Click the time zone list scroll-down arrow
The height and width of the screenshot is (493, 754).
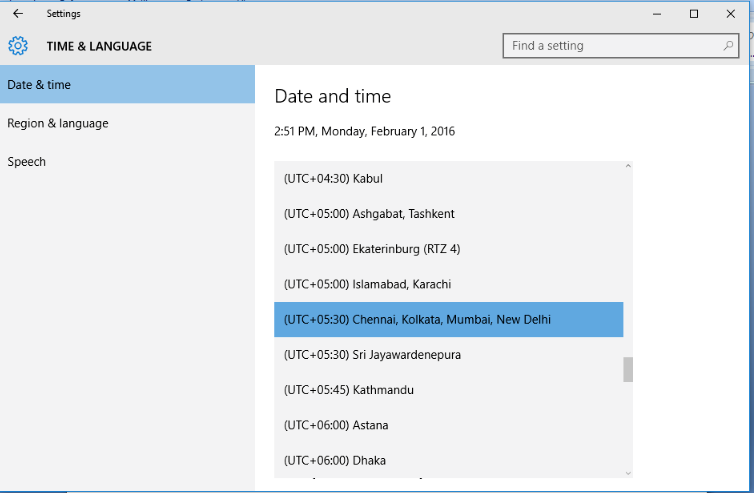(628, 472)
